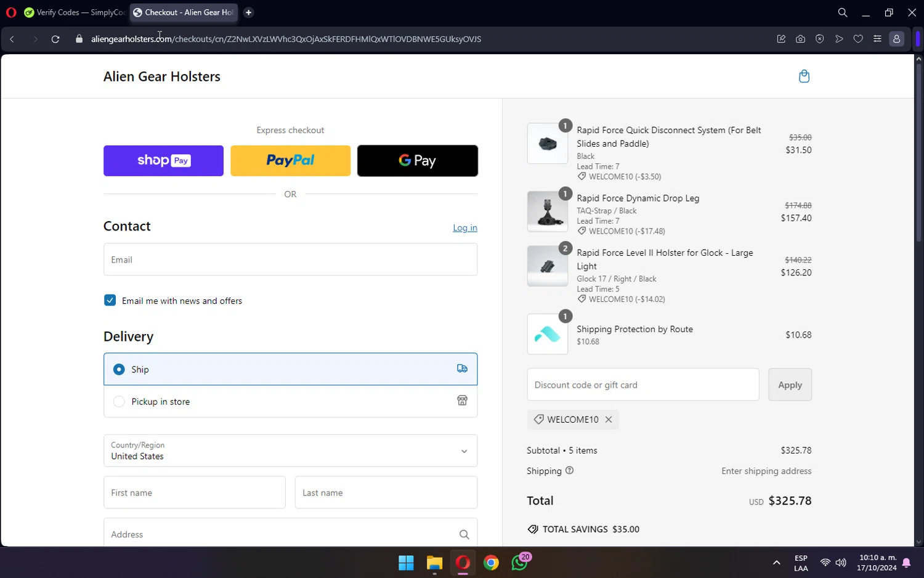Show hidden system tray icons chevron
924x578 pixels.
pyautogui.click(x=776, y=563)
